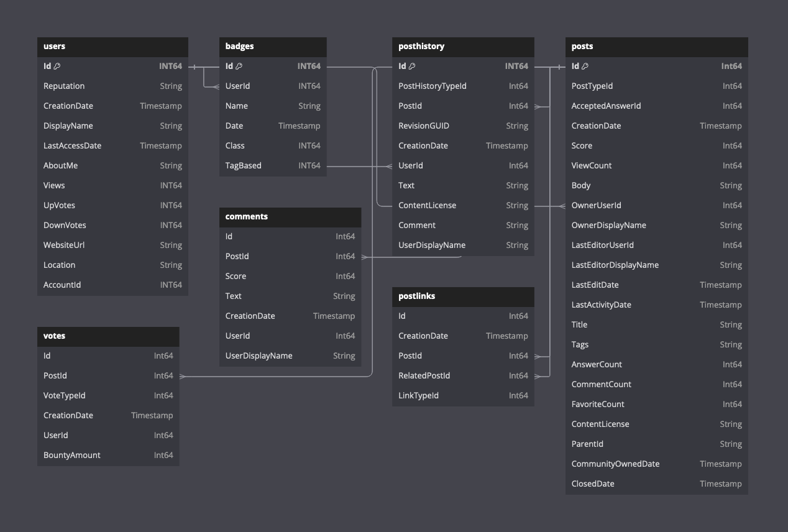The image size is (788, 532).
Task: Click the AcceptedAnswerId row in posts
Action: (656, 106)
